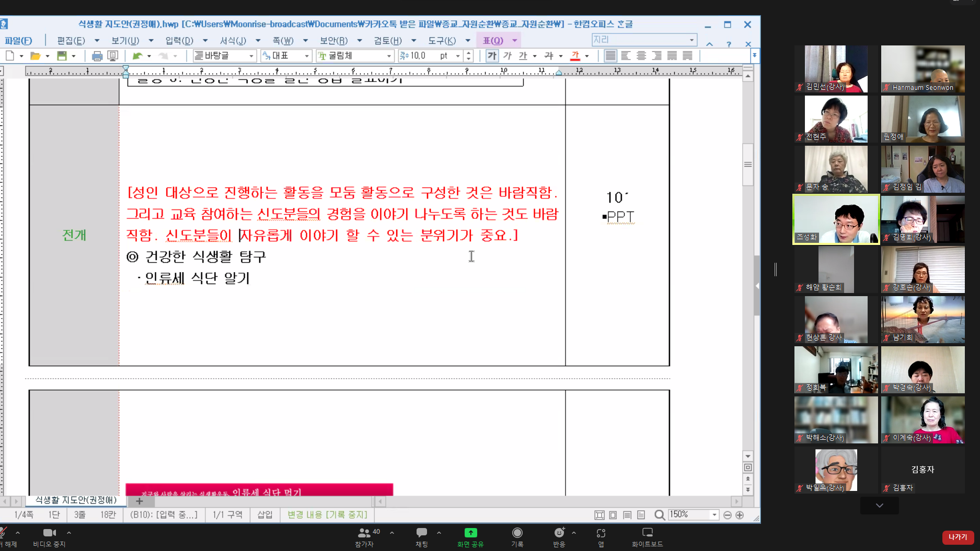Apply center alignment from the toolbar
The height and width of the screenshot is (551, 980).
click(641, 55)
